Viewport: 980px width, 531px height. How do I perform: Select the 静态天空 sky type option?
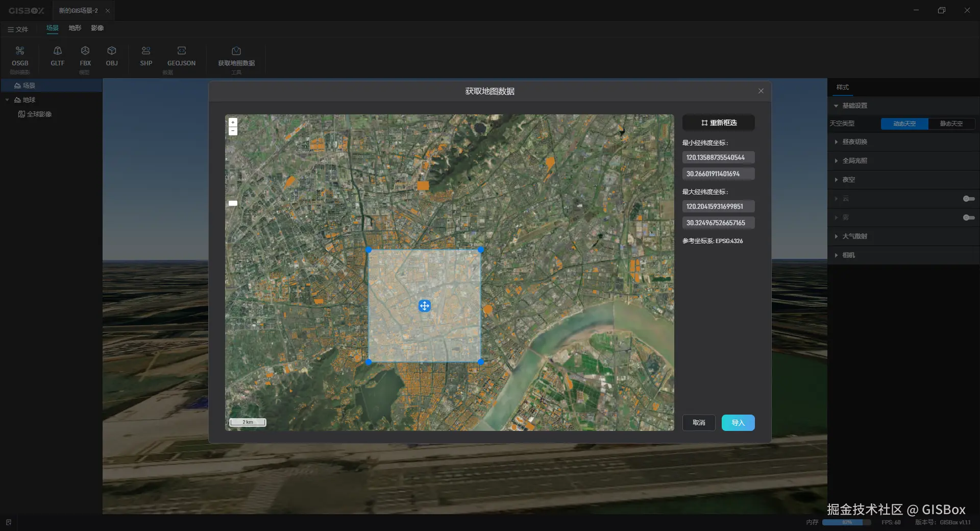951,124
